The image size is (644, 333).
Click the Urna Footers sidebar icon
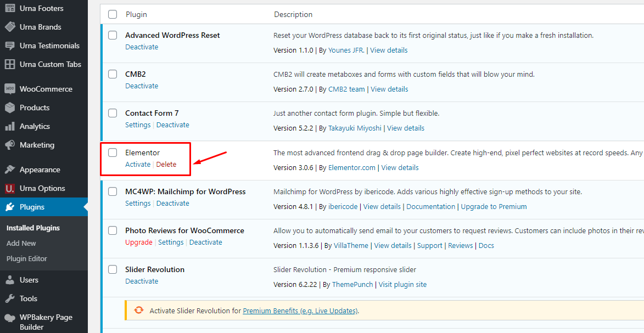click(x=10, y=8)
